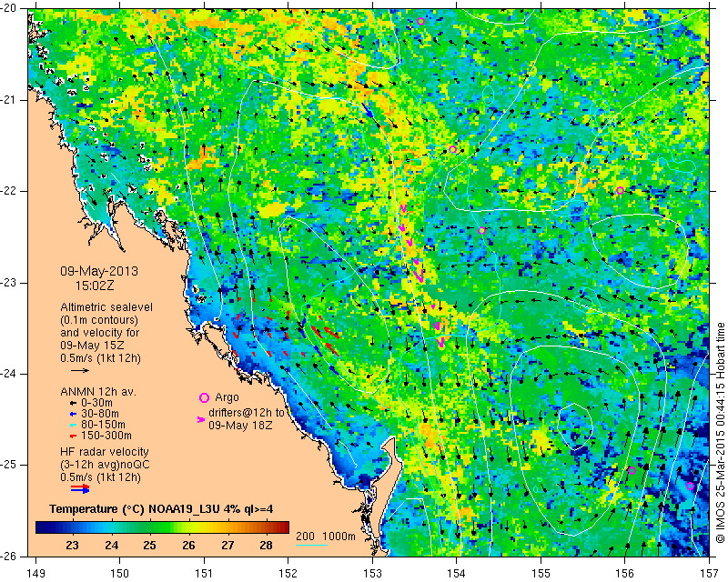This screenshot has width=728, height=582.
Task: Click the '09-May 18Z' drifter time text
Action: pyautogui.click(x=240, y=425)
